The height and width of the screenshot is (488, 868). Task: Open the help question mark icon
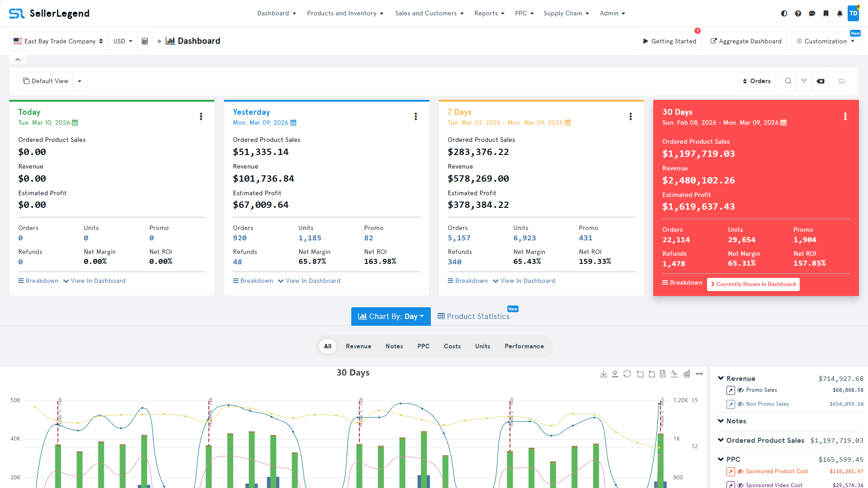(798, 14)
